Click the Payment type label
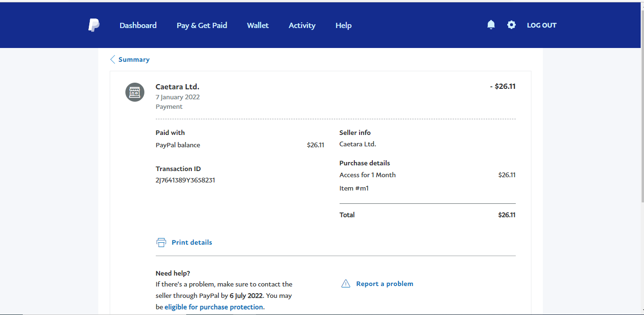The image size is (644, 315). point(169,106)
